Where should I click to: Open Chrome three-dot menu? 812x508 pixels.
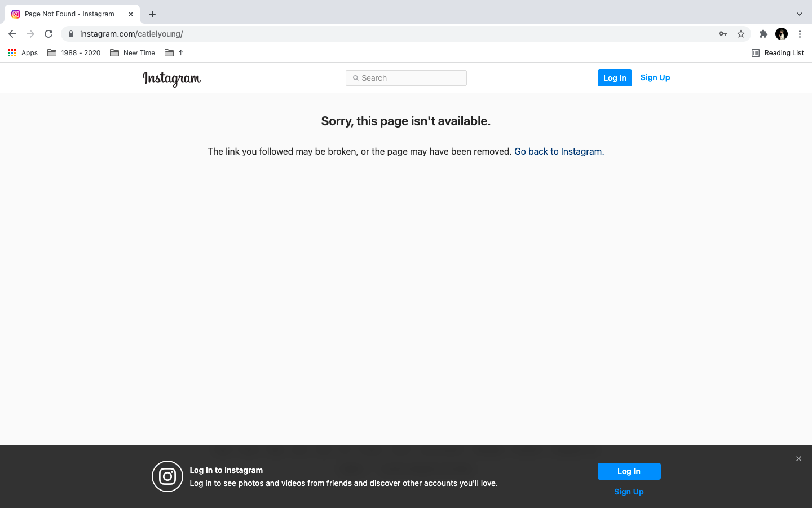[800, 34]
